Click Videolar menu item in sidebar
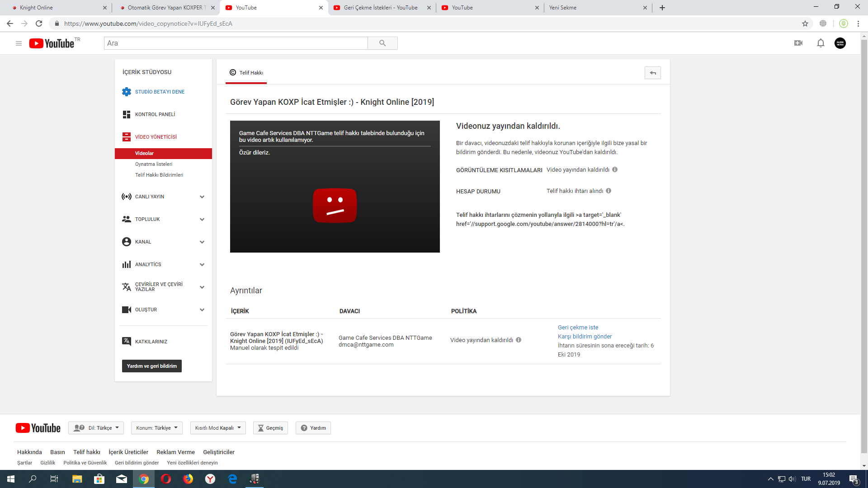 (144, 153)
